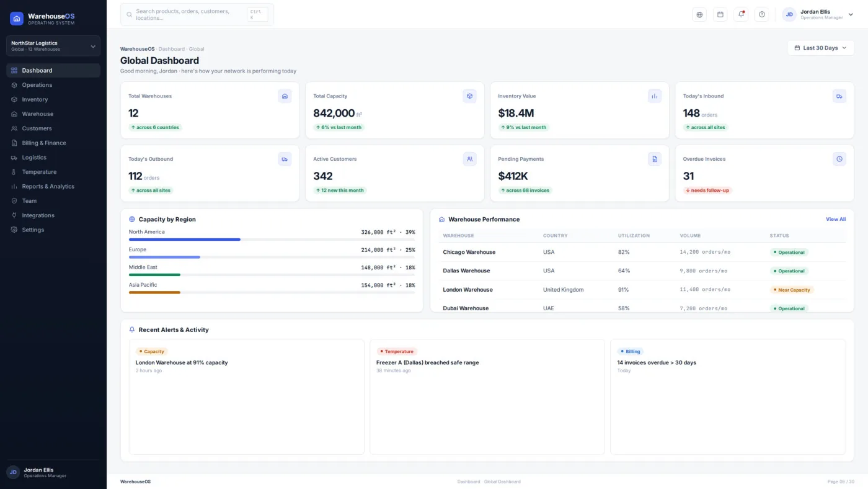Select Billing & Finance in sidebar
Screen dimensions: 868x489
tap(53, 143)
